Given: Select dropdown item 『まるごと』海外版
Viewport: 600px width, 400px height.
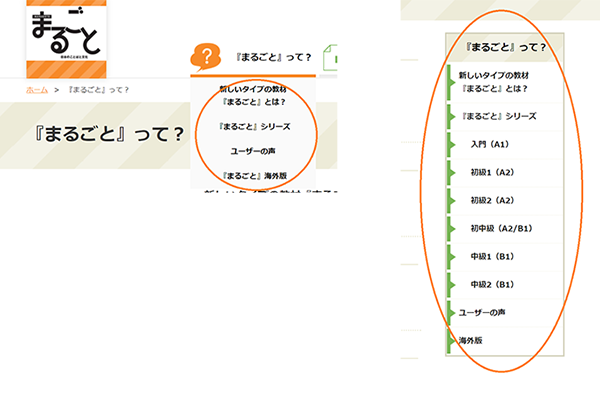Looking at the screenshot, I should point(254,176).
